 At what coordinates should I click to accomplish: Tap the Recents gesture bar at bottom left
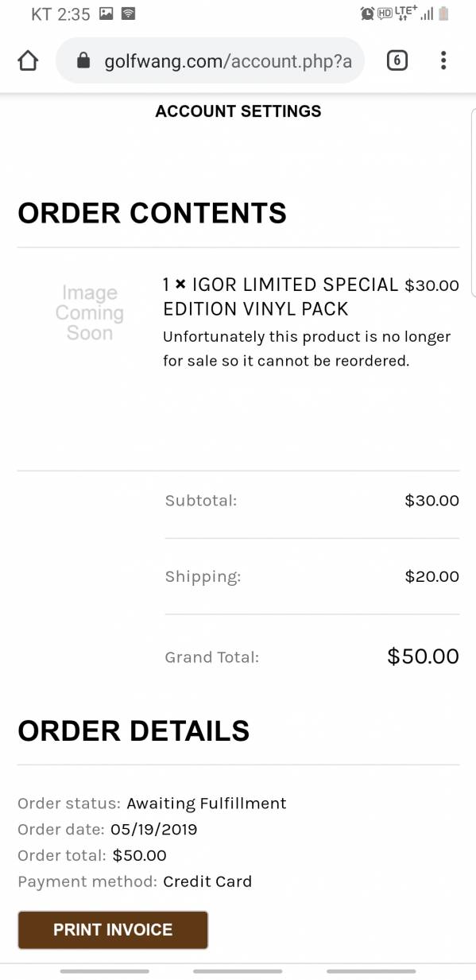point(106,970)
